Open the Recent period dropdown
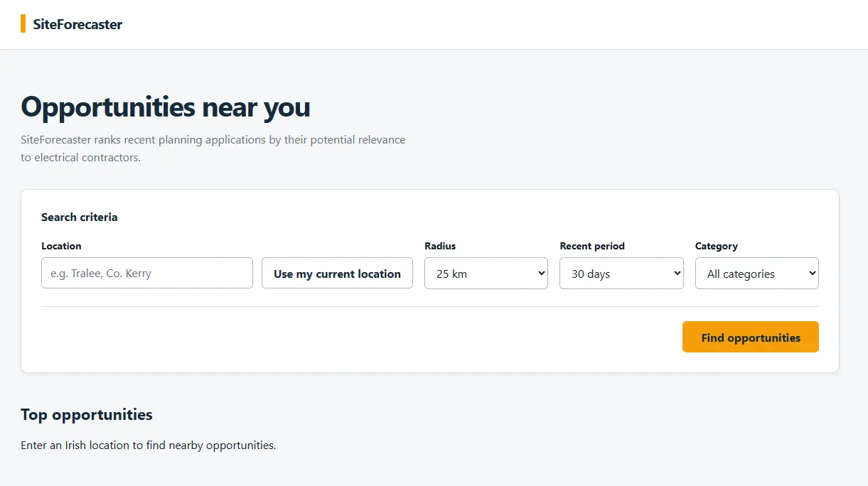This screenshot has height=486, width=868. 621,274
